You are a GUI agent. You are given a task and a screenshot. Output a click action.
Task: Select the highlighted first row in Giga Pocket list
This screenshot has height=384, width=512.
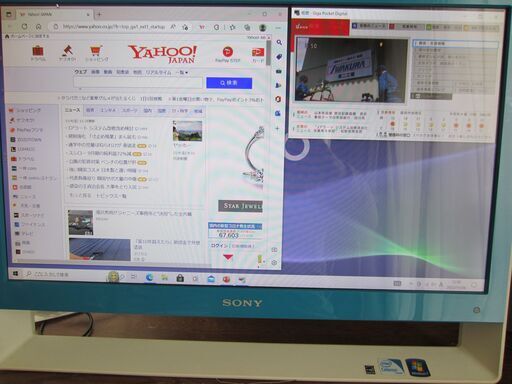pyautogui.click(x=455, y=43)
